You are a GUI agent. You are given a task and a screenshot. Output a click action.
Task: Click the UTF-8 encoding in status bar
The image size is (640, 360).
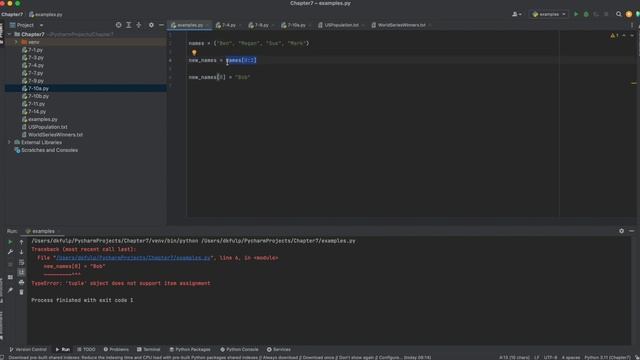pyautogui.click(x=550, y=357)
